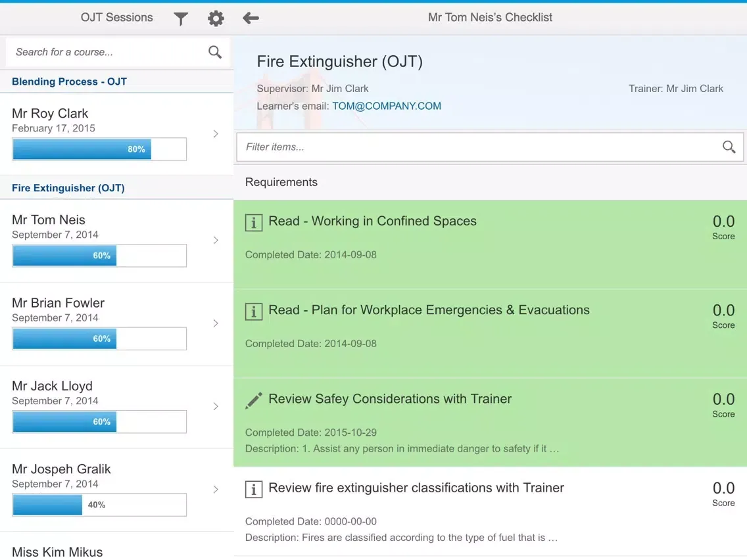Open the filter funnel icon in header

(x=181, y=18)
